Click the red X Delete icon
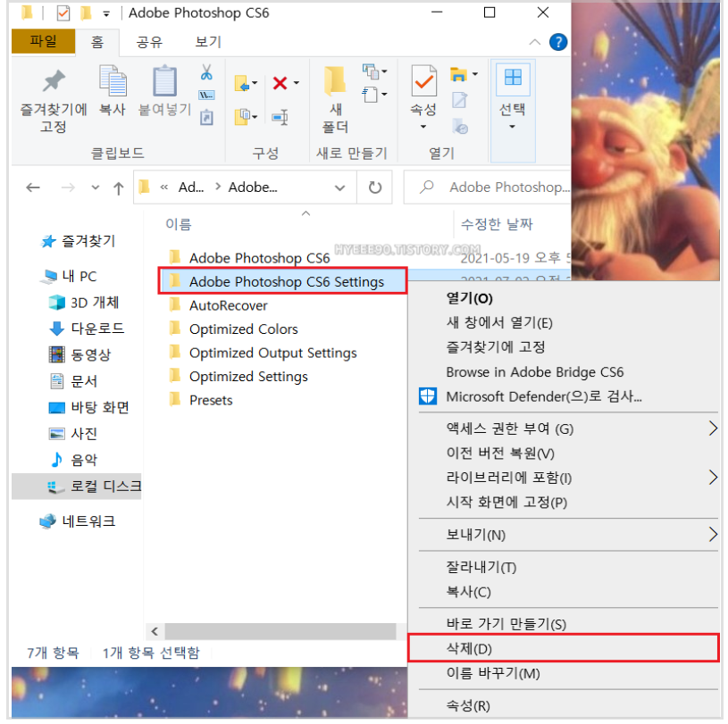Image resolution: width=728 pixels, height=724 pixels. (x=280, y=83)
